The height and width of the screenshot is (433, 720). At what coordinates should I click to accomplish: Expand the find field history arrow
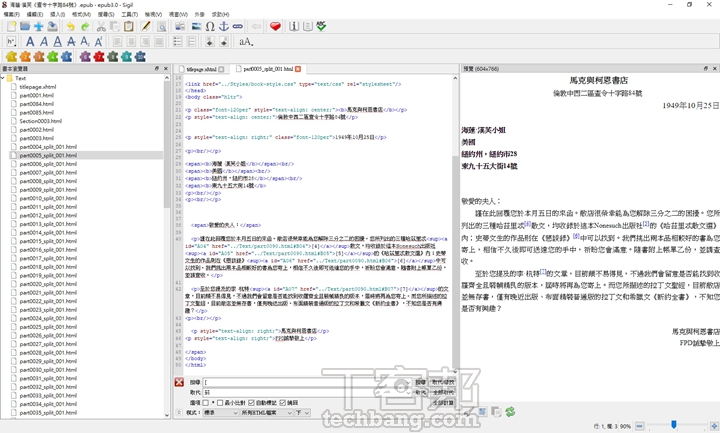click(408, 382)
